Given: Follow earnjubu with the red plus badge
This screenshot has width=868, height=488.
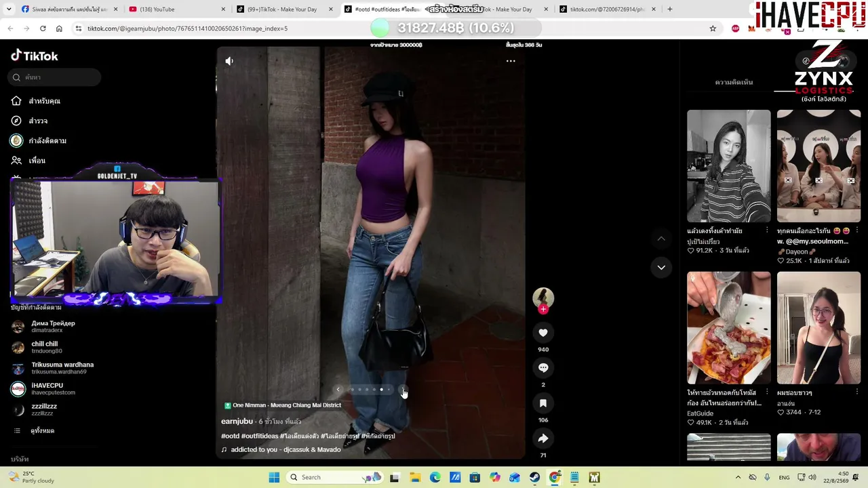Looking at the screenshot, I should [x=543, y=309].
